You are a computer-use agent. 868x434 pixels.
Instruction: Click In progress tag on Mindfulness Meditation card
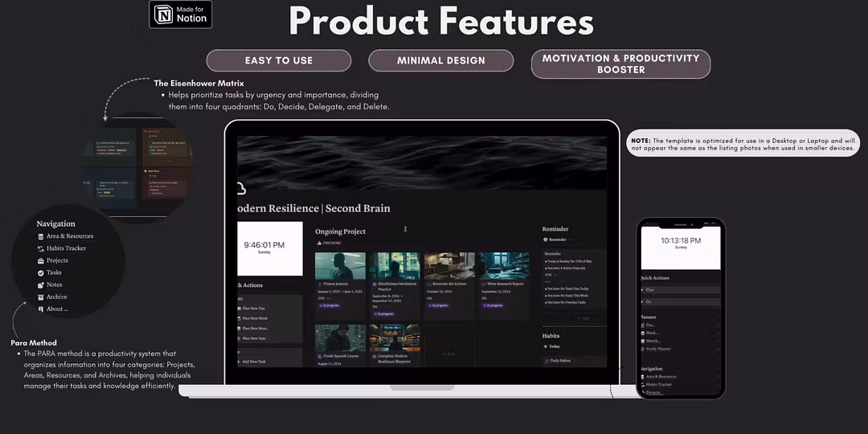[x=383, y=313]
